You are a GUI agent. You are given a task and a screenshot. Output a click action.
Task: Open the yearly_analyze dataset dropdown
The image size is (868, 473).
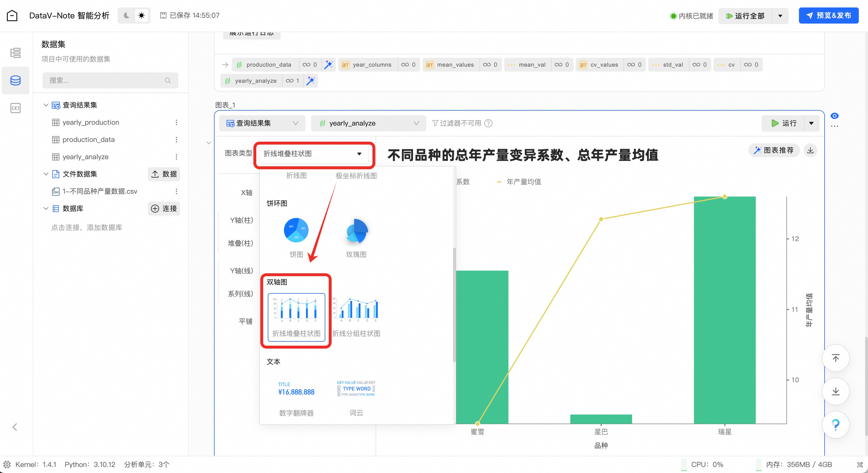pos(368,123)
